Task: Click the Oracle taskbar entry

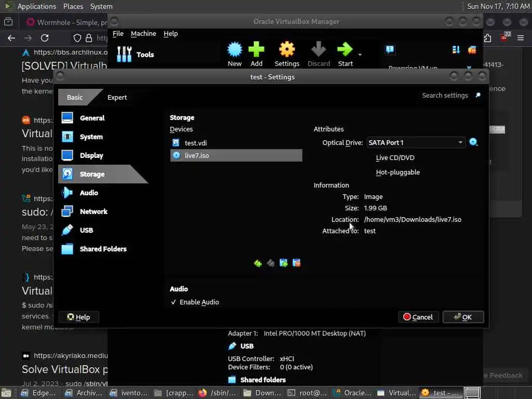Action: click(x=353, y=393)
